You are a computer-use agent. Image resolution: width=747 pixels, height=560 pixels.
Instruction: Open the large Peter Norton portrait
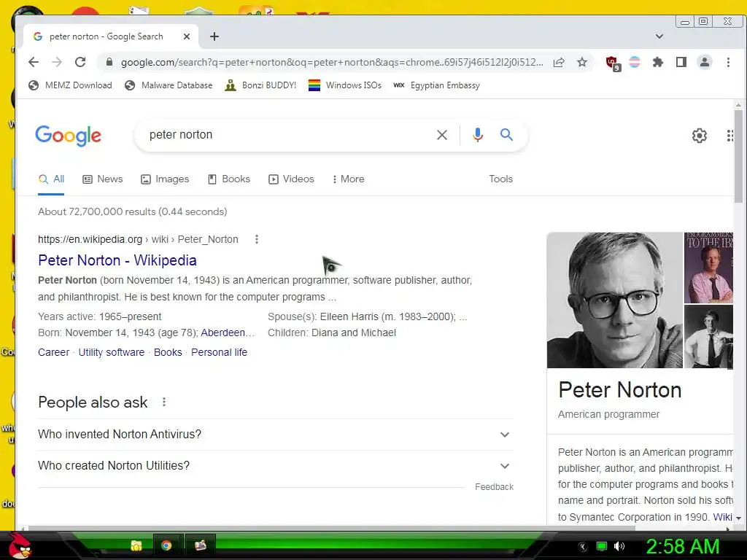tap(614, 300)
